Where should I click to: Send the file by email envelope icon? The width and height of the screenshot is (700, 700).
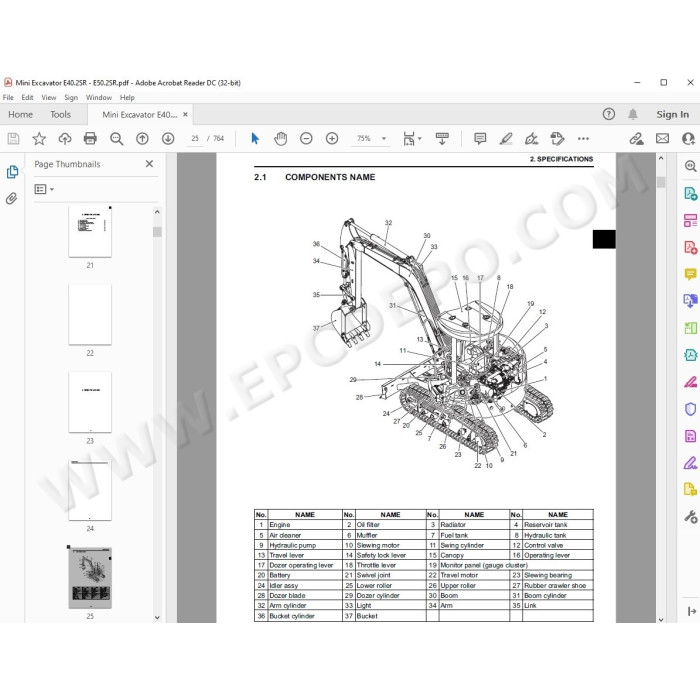[x=662, y=139]
